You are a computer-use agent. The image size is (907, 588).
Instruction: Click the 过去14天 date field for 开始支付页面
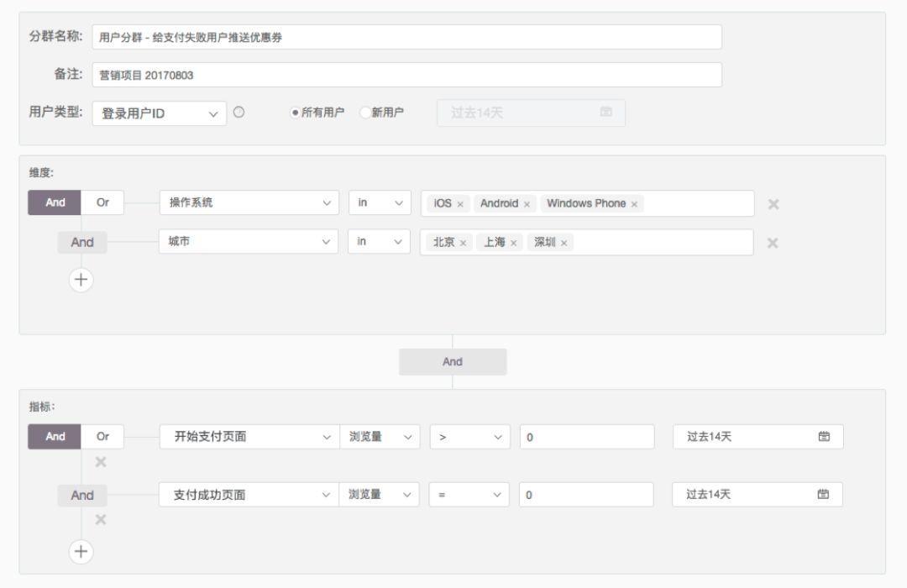coord(758,436)
